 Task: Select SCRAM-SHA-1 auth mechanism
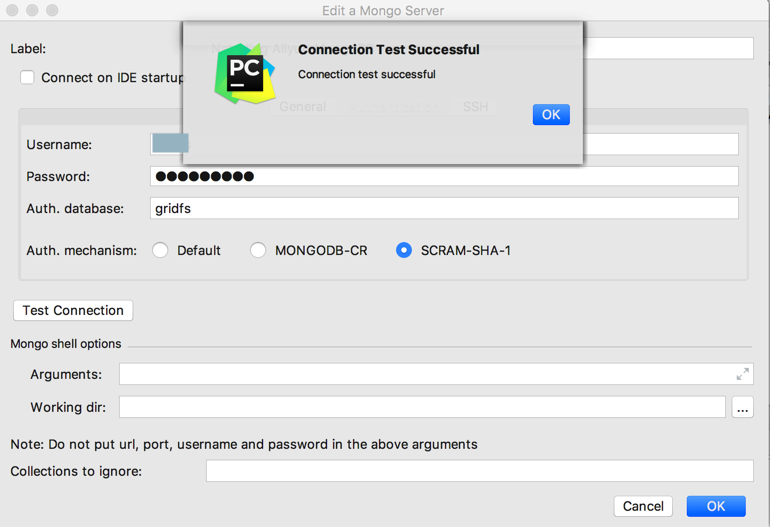pyautogui.click(x=404, y=250)
